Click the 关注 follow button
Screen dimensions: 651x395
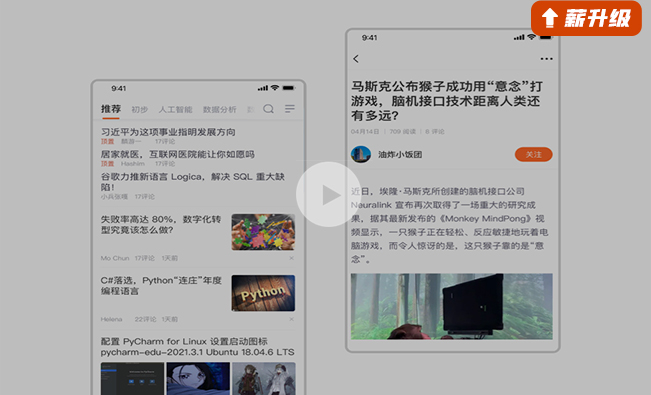[534, 155]
